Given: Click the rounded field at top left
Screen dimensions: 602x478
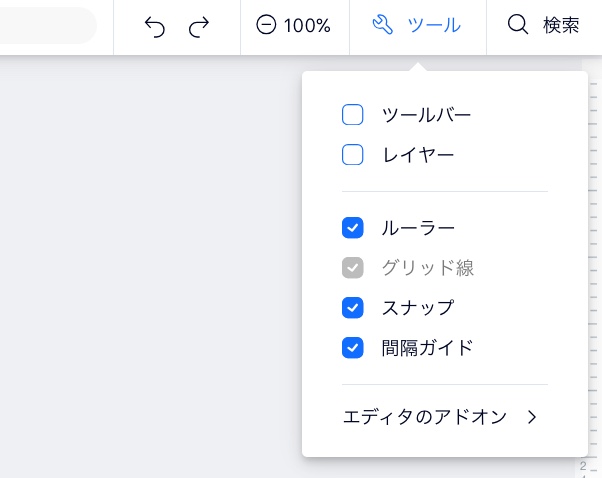Looking at the screenshot, I should 46,25.
